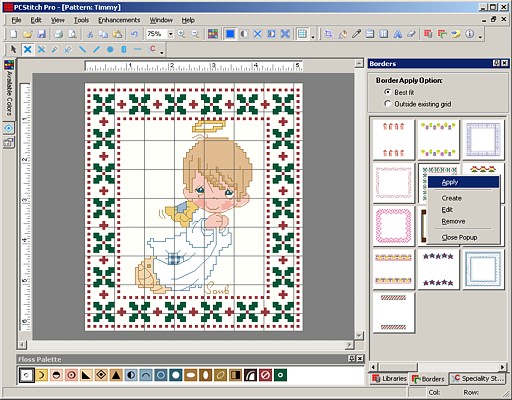Select the French knot circle tool

coord(110,50)
